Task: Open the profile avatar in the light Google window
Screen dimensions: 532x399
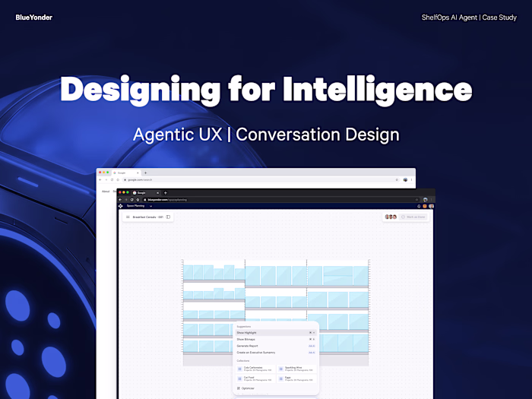Action: coord(405,180)
